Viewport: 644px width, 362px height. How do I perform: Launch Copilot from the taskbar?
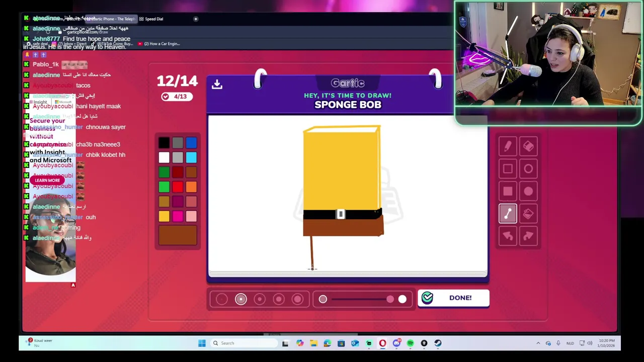tap(300, 343)
